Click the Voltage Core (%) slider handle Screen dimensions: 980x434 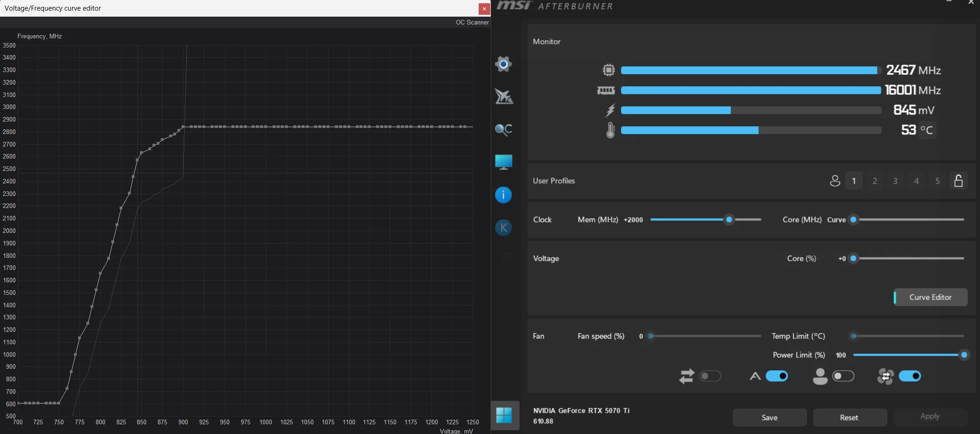(854, 258)
